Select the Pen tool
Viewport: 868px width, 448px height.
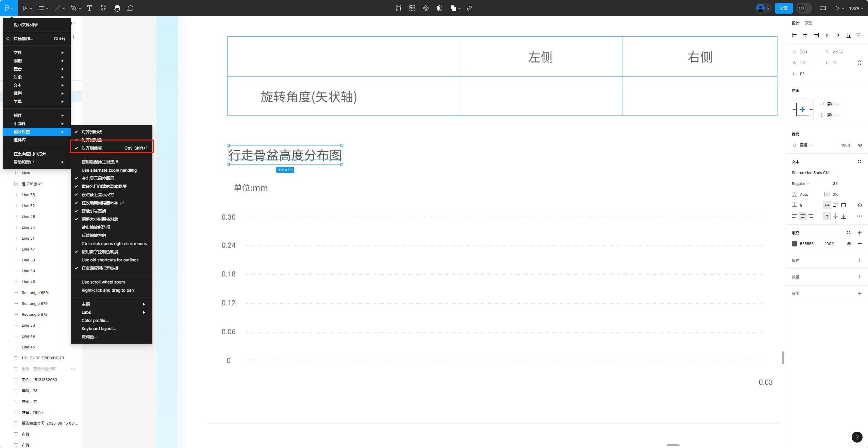tap(73, 8)
